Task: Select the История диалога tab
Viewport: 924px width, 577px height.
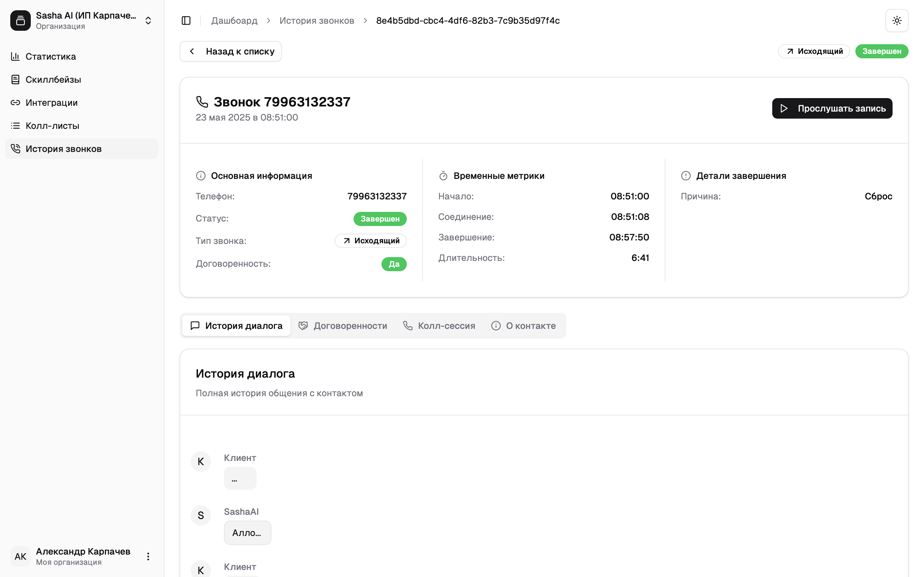Action: 236,325
